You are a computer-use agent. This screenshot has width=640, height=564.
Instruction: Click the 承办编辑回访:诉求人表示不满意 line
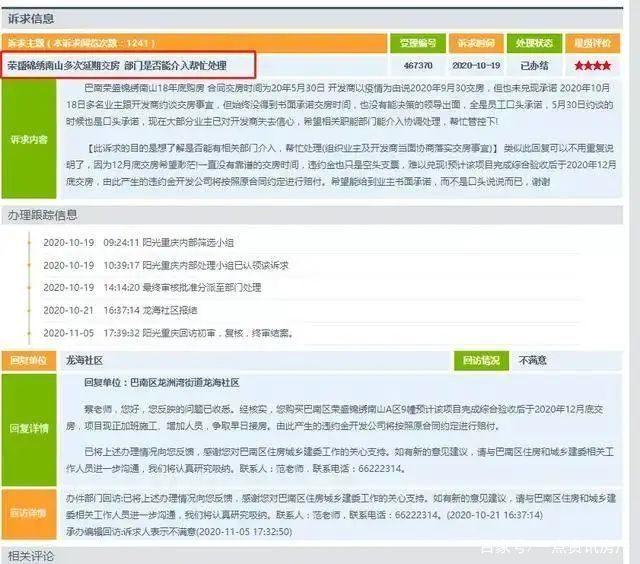click(x=179, y=532)
